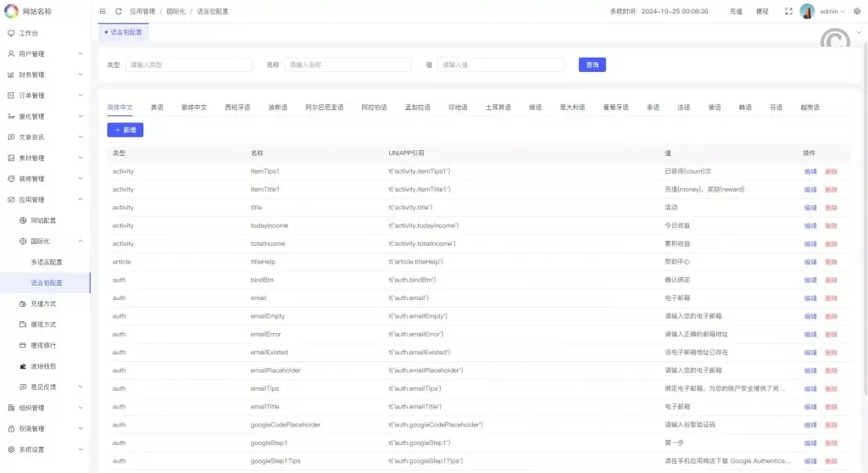Screen dimensions: 868x473
Task: Click the 新增 add button
Action: tap(125, 130)
